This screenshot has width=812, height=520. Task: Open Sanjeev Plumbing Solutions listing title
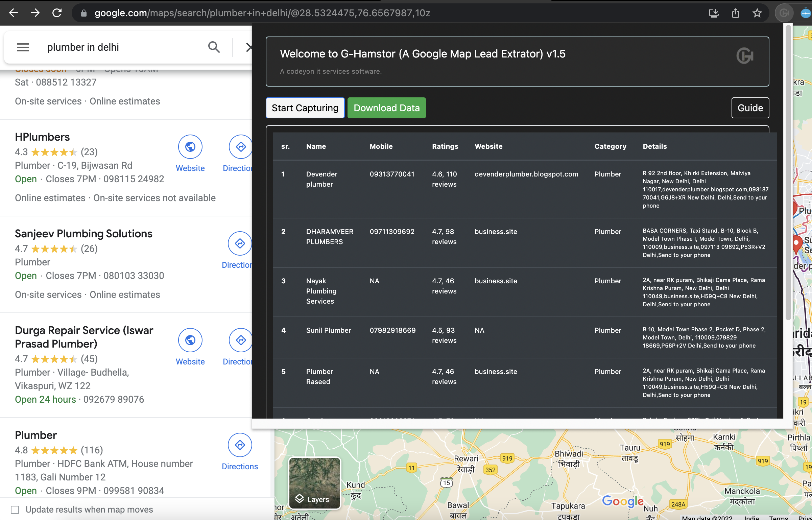point(83,234)
